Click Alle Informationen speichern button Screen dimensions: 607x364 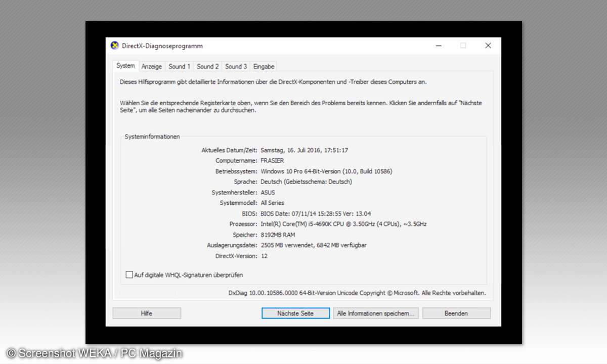click(x=375, y=313)
